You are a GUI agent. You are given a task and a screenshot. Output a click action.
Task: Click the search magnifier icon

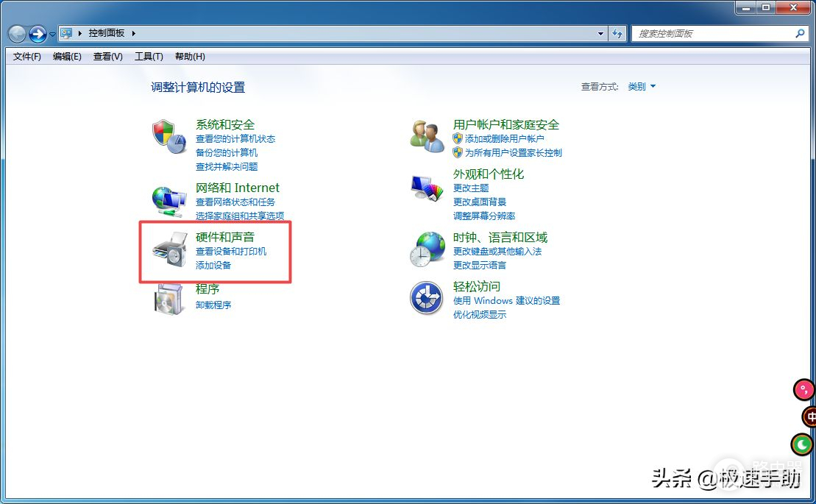(x=800, y=33)
